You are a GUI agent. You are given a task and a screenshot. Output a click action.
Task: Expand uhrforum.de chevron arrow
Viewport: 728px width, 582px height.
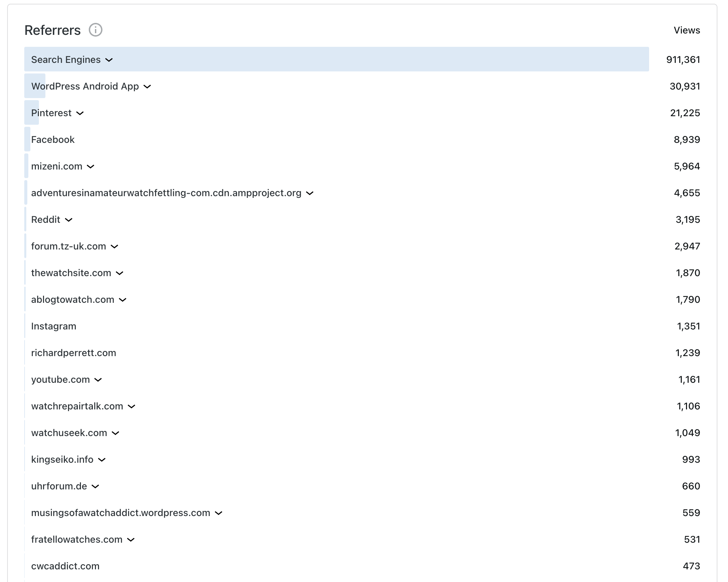tap(96, 486)
